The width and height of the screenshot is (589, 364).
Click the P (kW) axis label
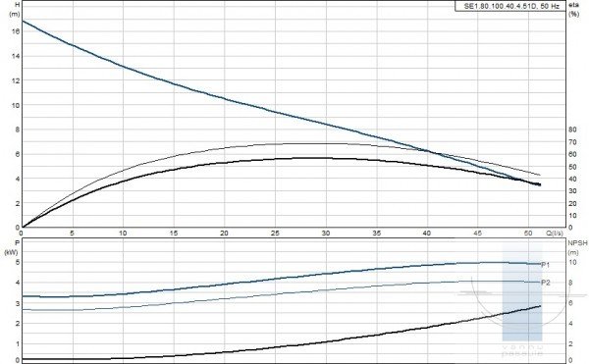(12, 247)
